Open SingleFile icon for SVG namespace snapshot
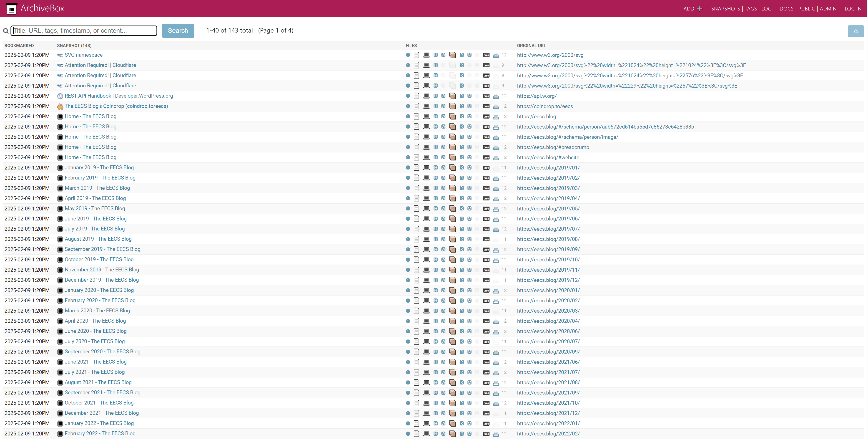This screenshot has width=868, height=440. [x=408, y=55]
